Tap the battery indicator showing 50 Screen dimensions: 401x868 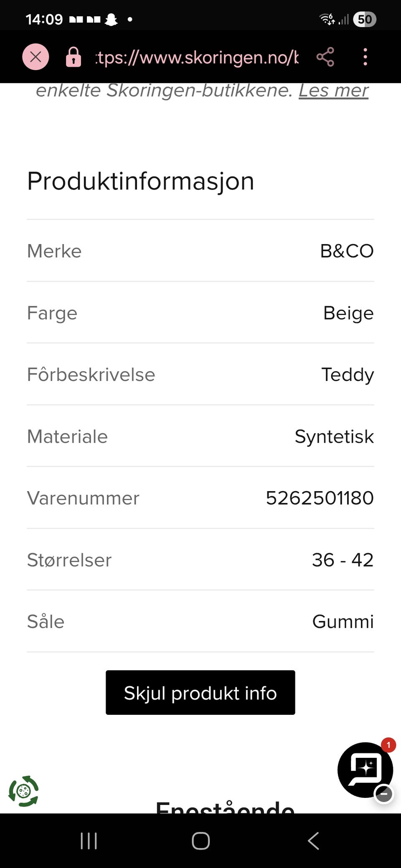pyautogui.click(x=365, y=19)
